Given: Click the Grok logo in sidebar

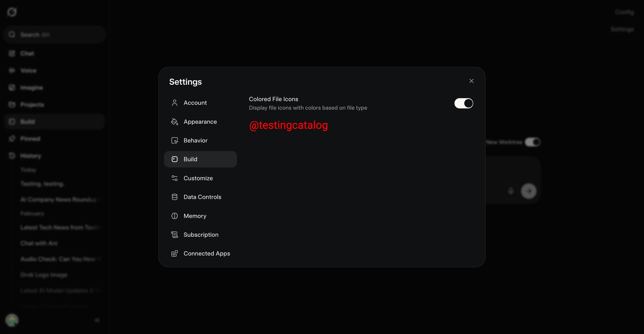Looking at the screenshot, I should click(x=12, y=12).
